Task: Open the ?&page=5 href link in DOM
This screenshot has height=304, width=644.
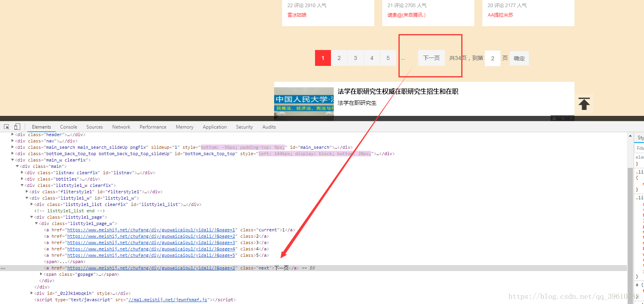Action: point(151,255)
